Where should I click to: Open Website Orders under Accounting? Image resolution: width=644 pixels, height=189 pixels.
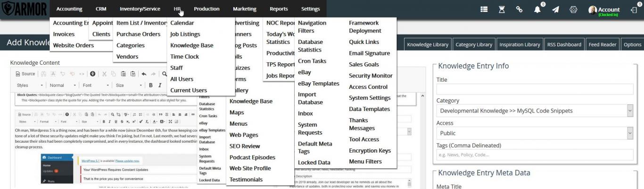pyautogui.click(x=74, y=45)
